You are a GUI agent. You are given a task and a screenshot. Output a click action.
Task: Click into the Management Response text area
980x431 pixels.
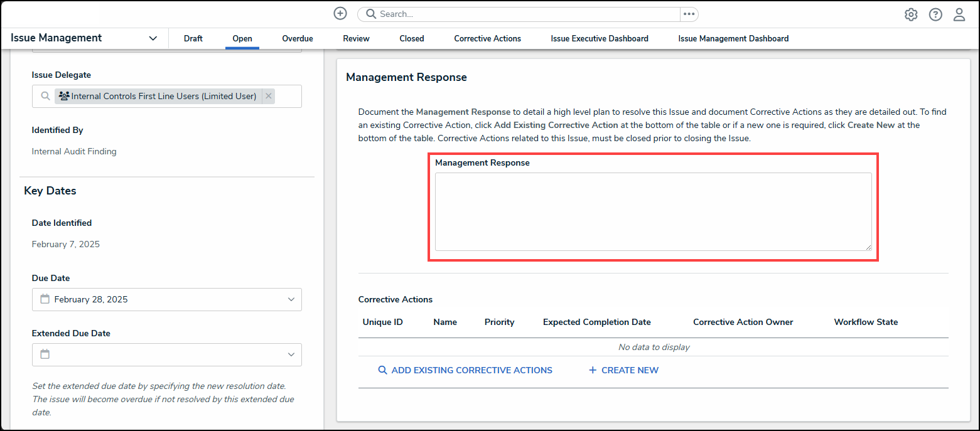[653, 211]
